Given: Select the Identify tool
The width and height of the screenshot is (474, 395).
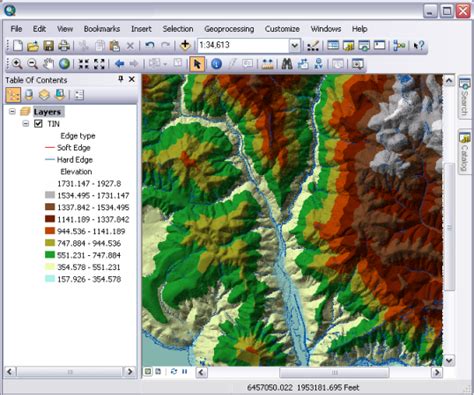Looking at the screenshot, I should coord(216,64).
